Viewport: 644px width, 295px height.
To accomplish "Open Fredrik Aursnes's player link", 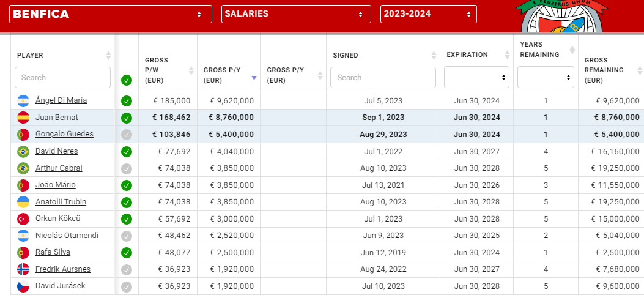I will (63, 269).
